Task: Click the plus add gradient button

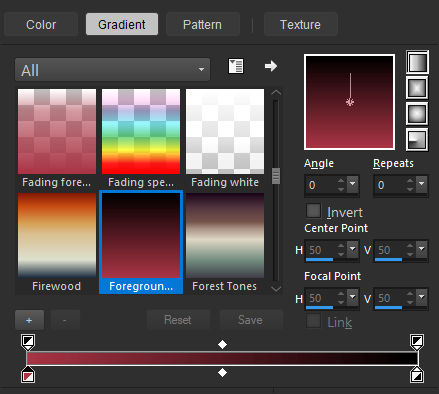Action: pyautogui.click(x=29, y=320)
